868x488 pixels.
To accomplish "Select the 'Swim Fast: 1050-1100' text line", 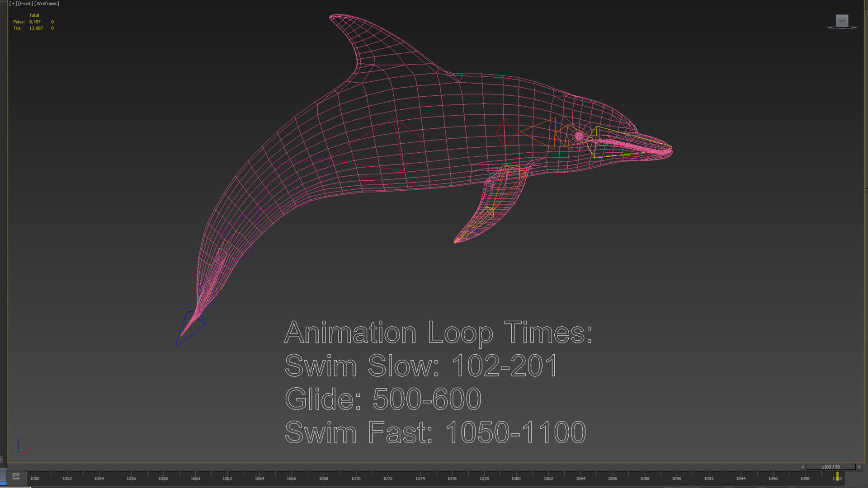I will point(435,432).
